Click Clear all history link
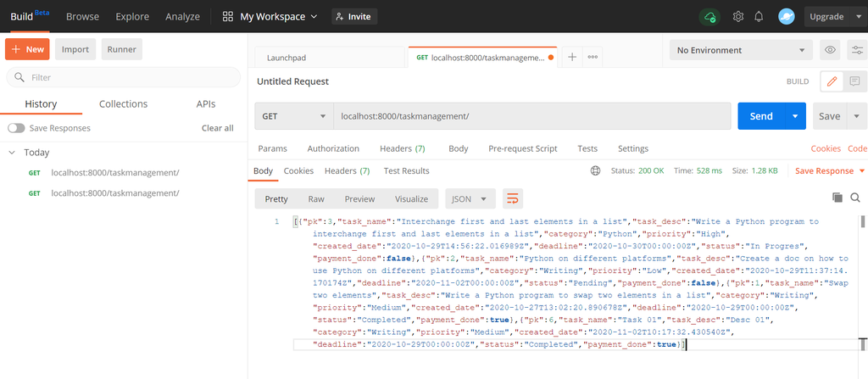 [x=218, y=128]
